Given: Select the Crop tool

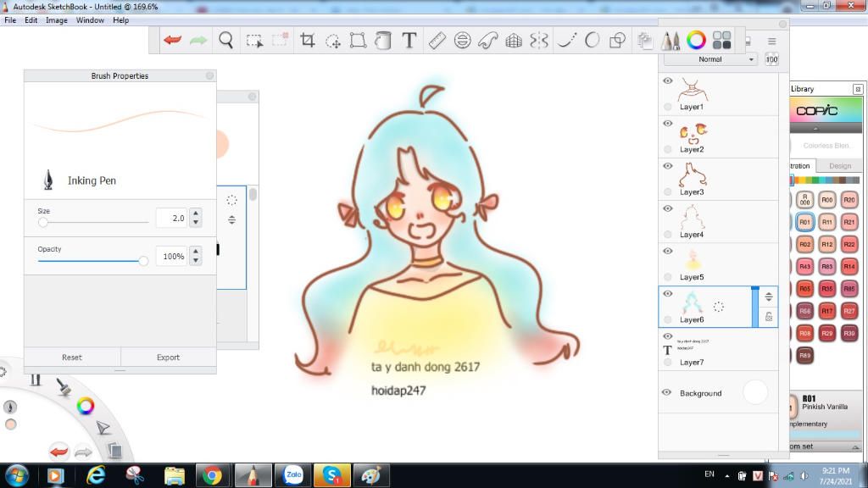Looking at the screenshot, I should pyautogui.click(x=307, y=40).
